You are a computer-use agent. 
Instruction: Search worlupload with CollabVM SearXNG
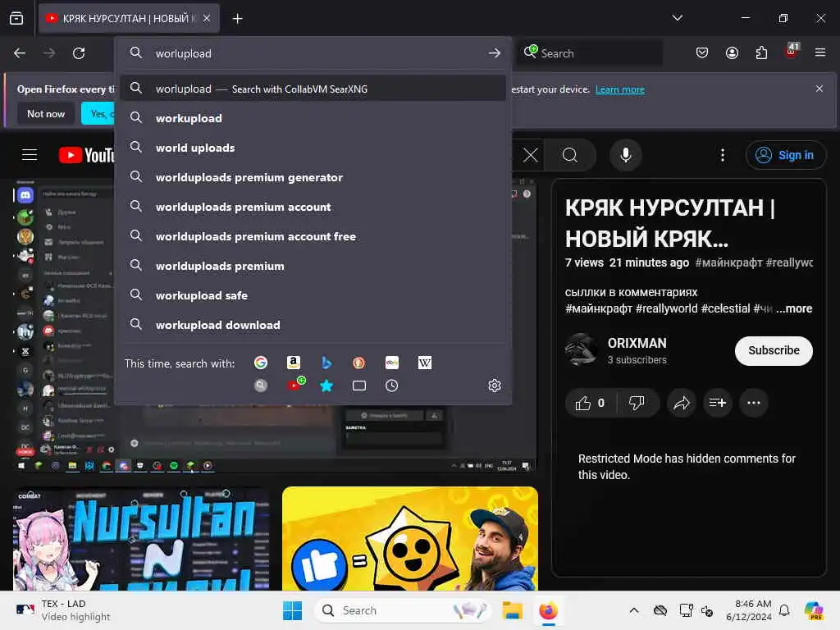[x=313, y=89]
